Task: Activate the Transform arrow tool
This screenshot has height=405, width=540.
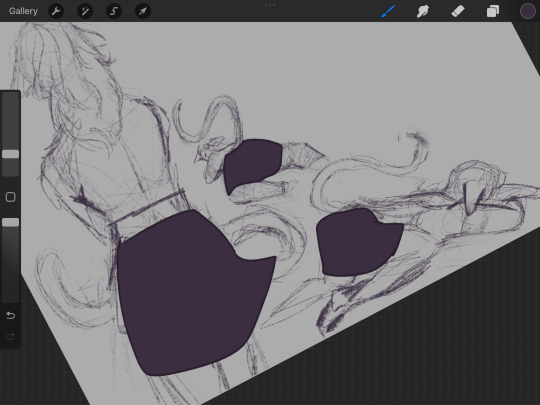Action: [143, 11]
